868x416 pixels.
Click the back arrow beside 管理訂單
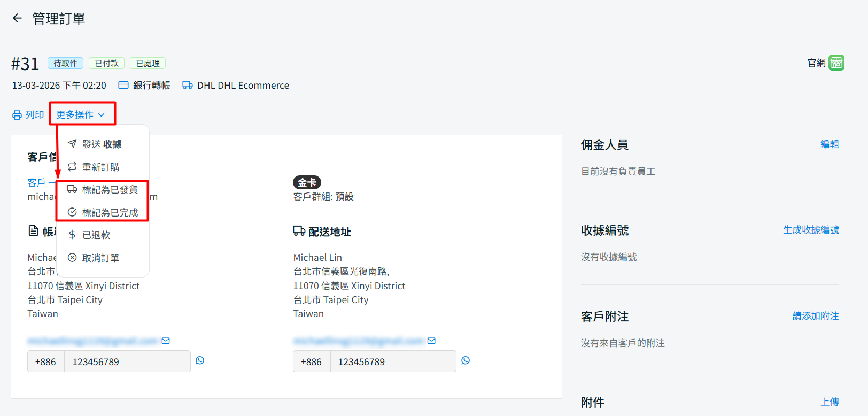pos(17,18)
